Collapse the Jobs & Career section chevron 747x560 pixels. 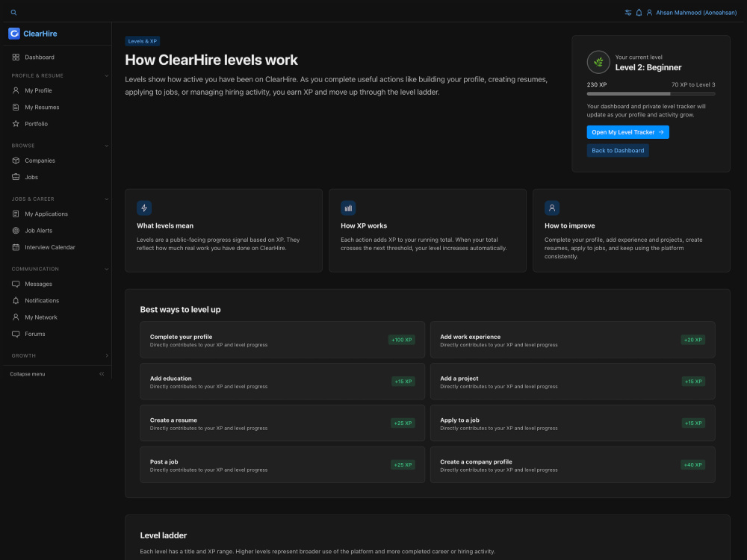tap(106, 199)
